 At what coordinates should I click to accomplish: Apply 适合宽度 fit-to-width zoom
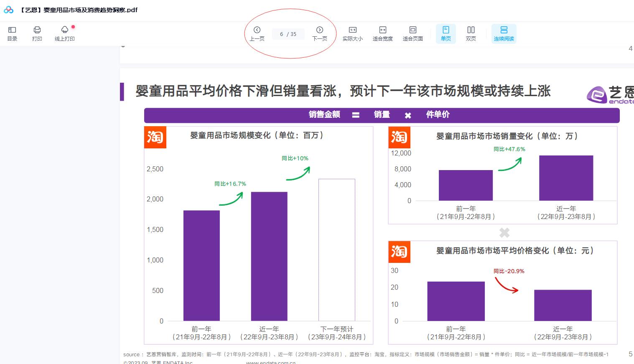click(x=382, y=33)
